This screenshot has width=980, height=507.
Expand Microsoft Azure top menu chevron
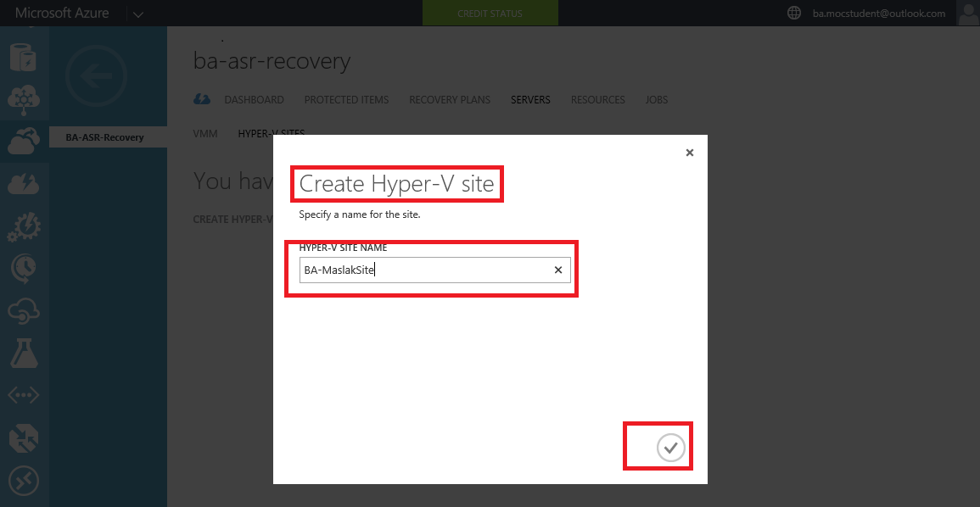pyautogui.click(x=138, y=14)
